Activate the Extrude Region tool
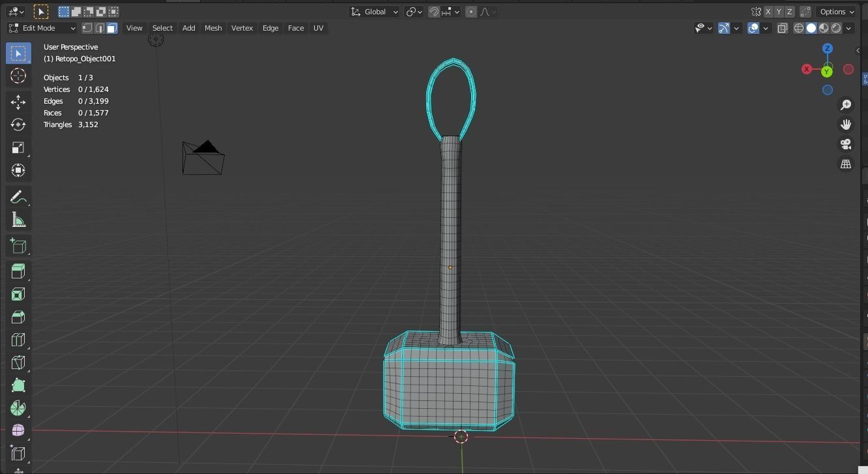The image size is (868, 474). coord(18,271)
